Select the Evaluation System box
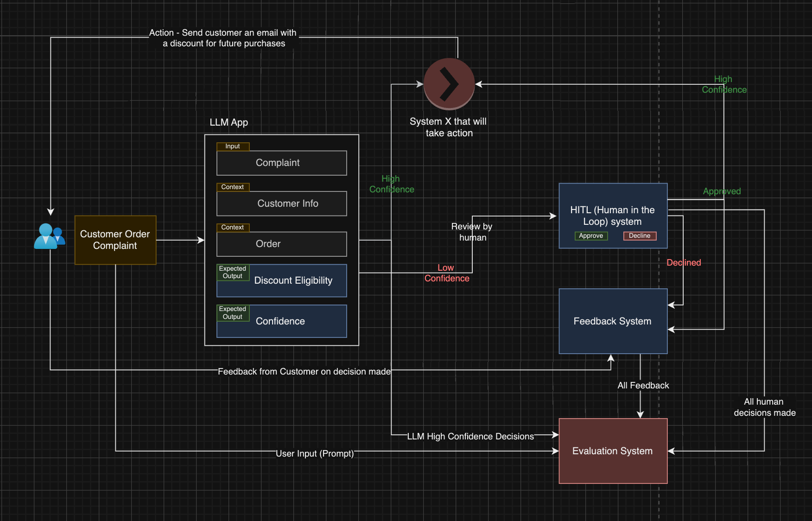 point(613,451)
